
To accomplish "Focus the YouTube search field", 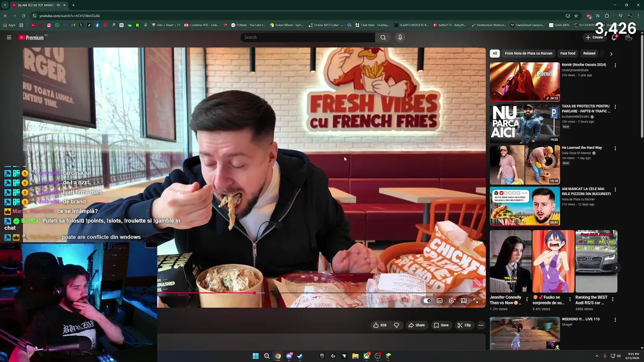I will coord(308,37).
